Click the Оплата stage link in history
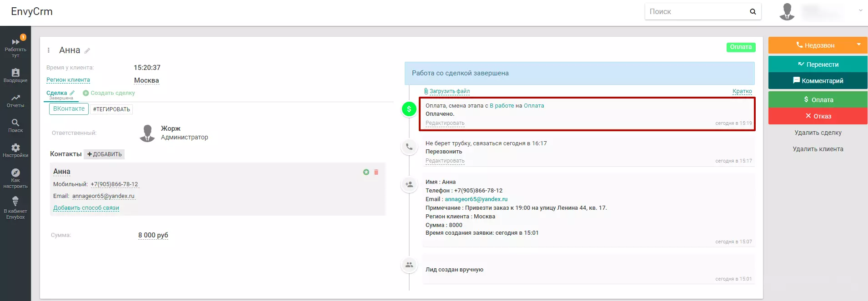Viewport: 868px width, 301px height. 534,106
